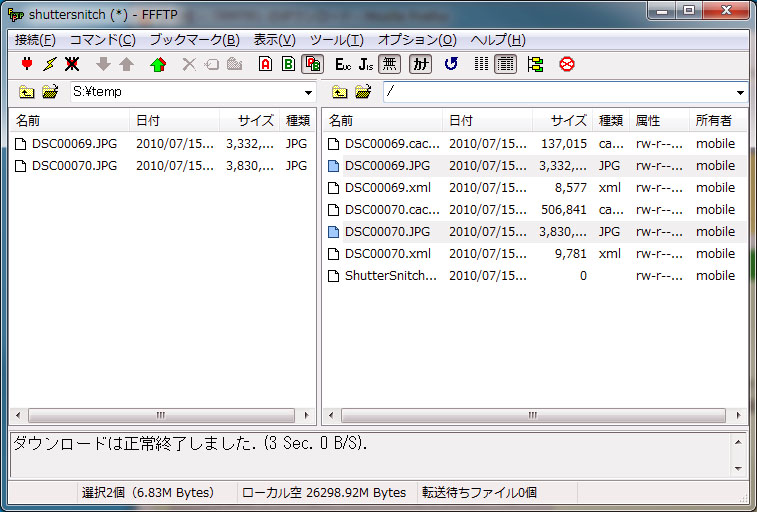
Task: Click the Rename icon in toolbar
Action: [x=211, y=64]
